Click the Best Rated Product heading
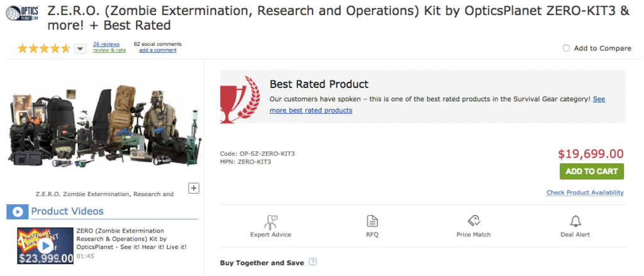The height and width of the screenshot is (276, 644). tap(319, 84)
